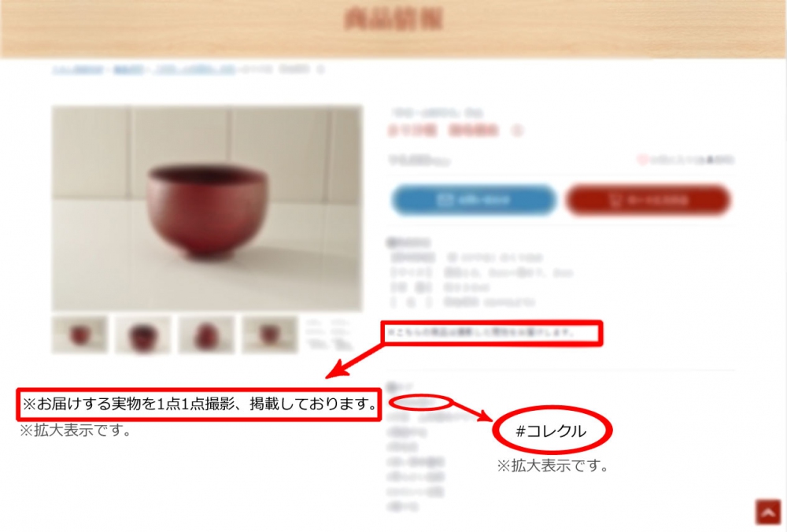Click the red add-to-cart button

(x=648, y=200)
